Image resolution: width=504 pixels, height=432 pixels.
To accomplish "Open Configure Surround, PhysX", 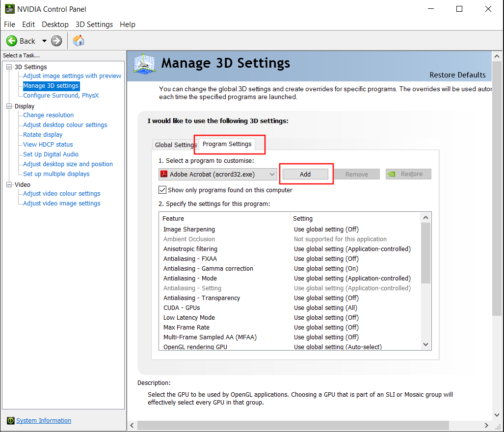I will 61,96.
